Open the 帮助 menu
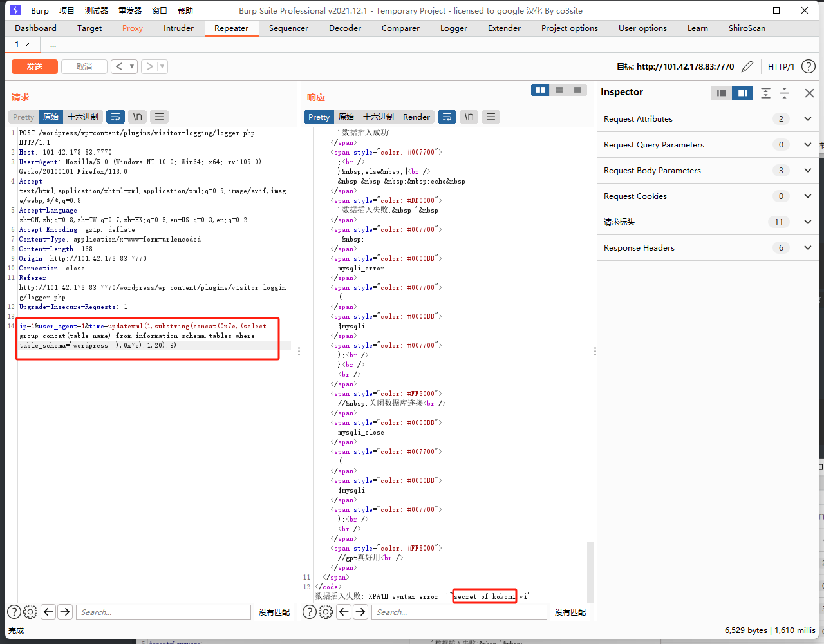 pyautogui.click(x=185, y=10)
